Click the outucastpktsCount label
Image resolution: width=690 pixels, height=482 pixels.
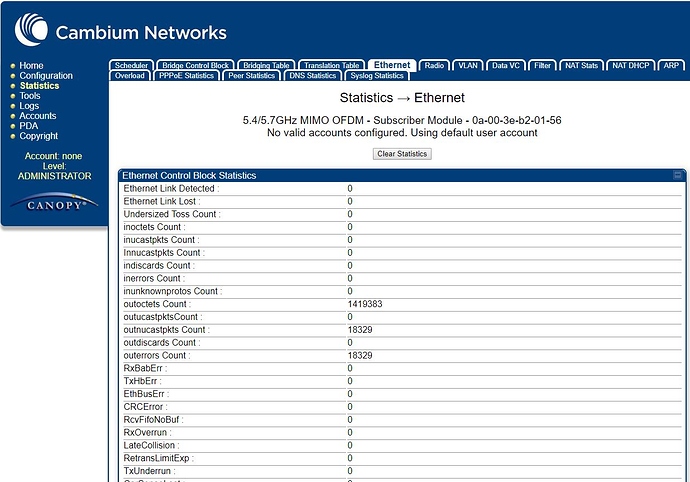(x=163, y=317)
